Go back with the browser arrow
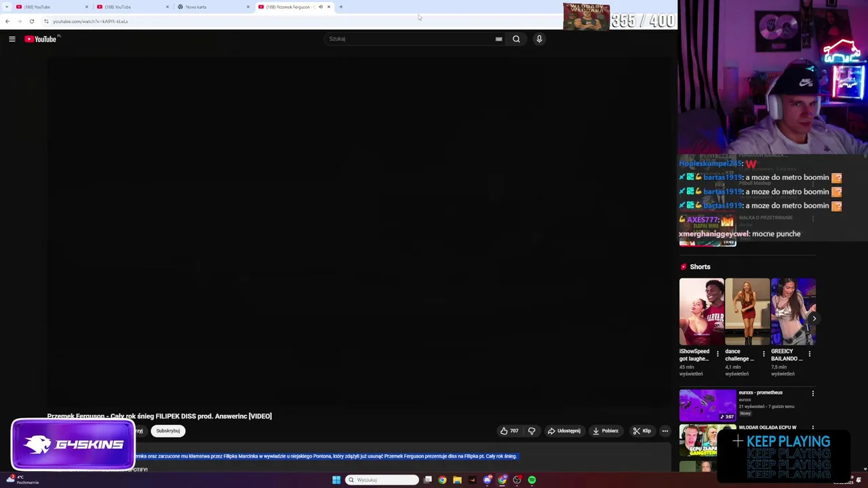 (7, 21)
